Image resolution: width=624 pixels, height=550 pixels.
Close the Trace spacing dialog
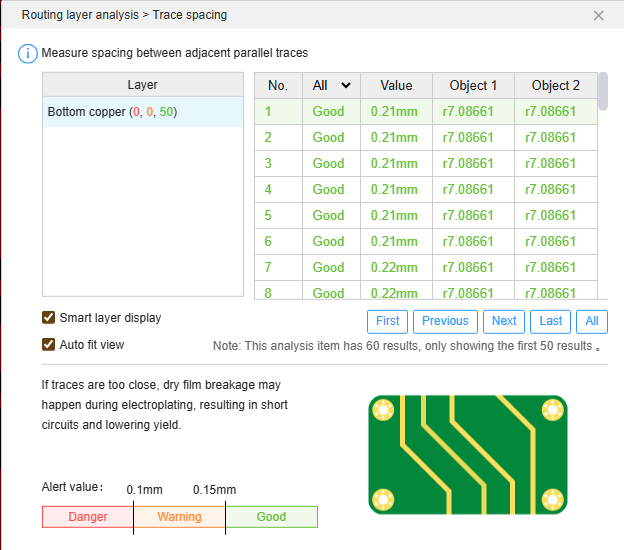(598, 15)
